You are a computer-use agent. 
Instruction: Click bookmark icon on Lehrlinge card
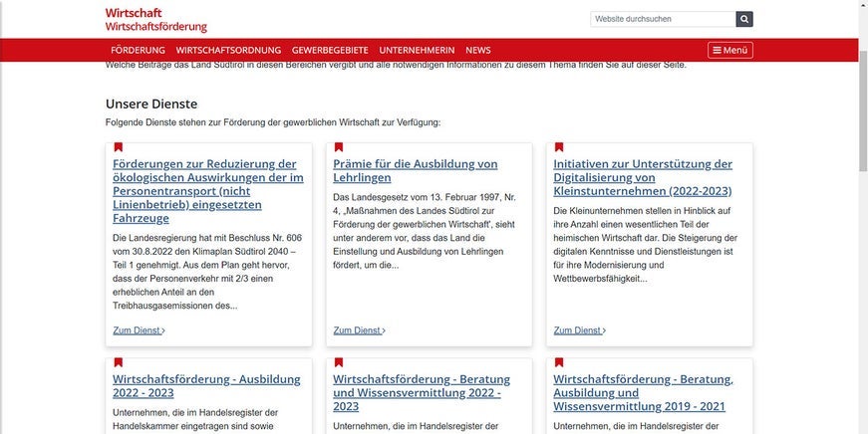click(x=339, y=147)
